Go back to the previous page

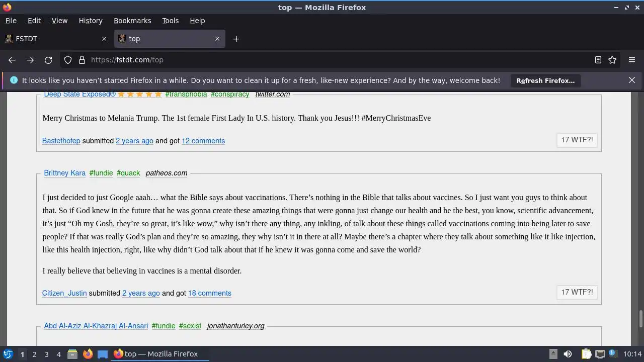pyautogui.click(x=12, y=60)
